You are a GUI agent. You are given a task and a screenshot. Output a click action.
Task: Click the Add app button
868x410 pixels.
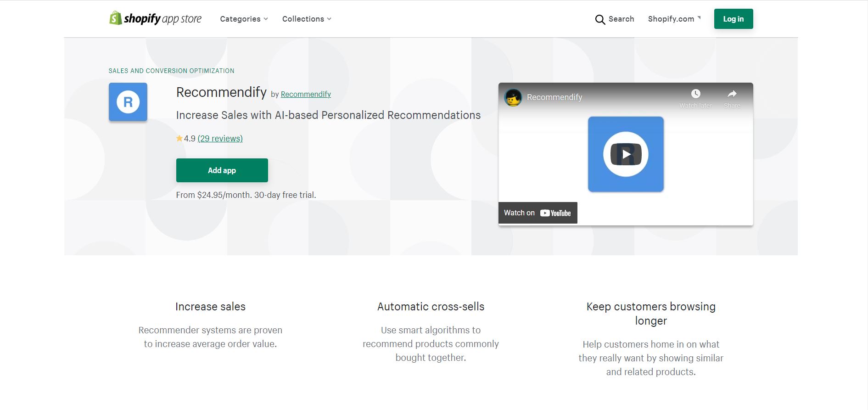click(x=222, y=170)
